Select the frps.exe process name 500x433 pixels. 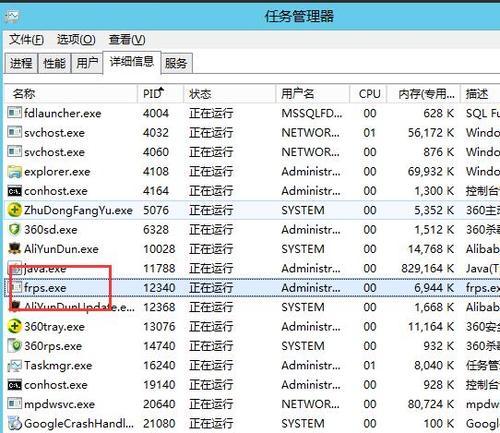coord(45,288)
